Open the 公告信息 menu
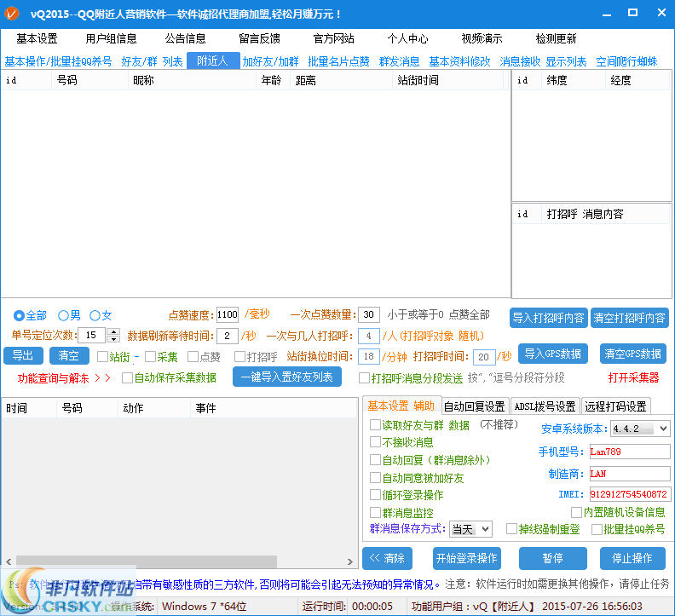The height and width of the screenshot is (616, 675). (186, 38)
